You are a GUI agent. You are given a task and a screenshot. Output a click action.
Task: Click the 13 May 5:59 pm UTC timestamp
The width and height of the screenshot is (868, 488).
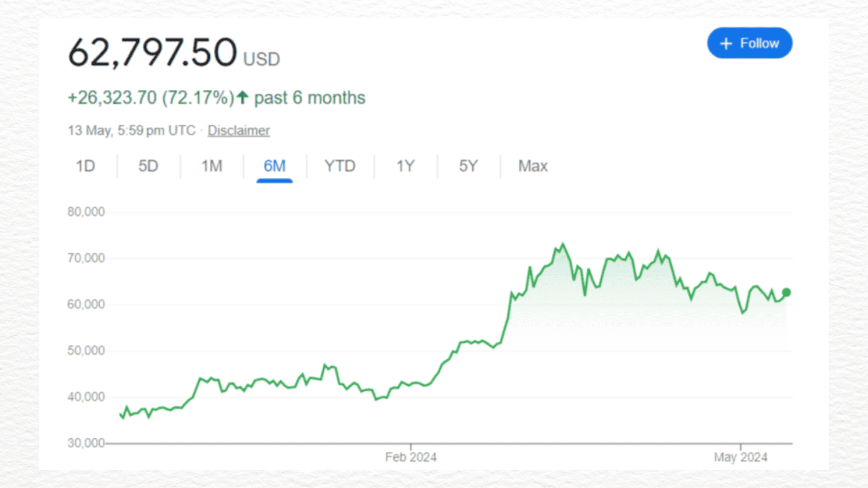click(132, 130)
